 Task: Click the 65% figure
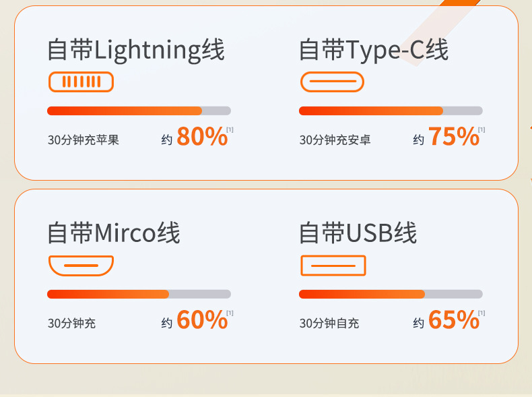[454, 320]
